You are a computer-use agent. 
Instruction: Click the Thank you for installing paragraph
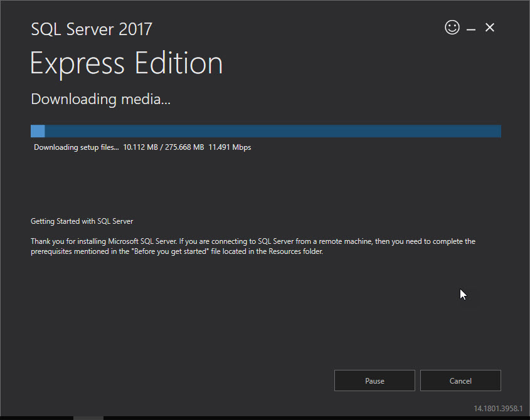[x=253, y=246]
